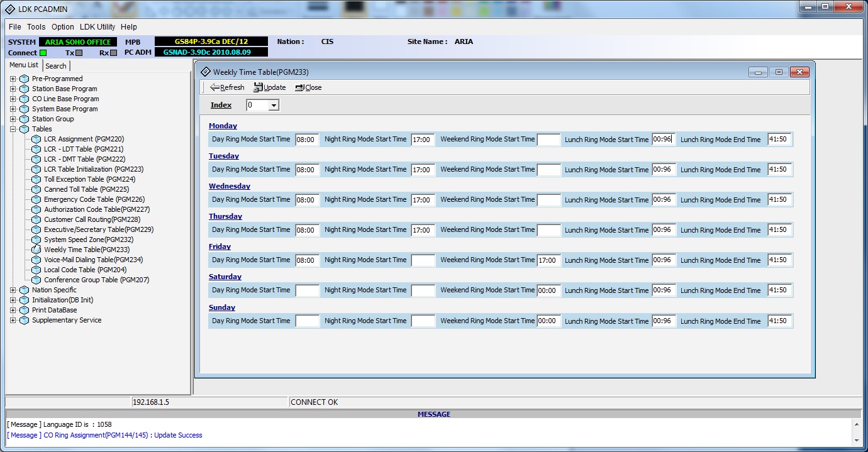Click the Refresh arrow icon in toolbar

(214, 87)
